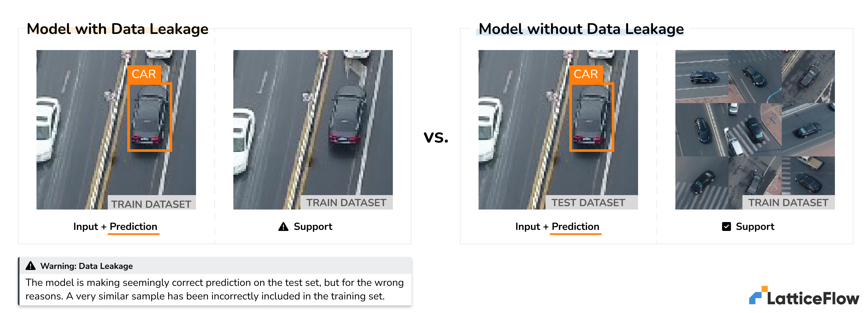
Task: Click the 'Model without Data Leakage' heading
Action: click(581, 29)
